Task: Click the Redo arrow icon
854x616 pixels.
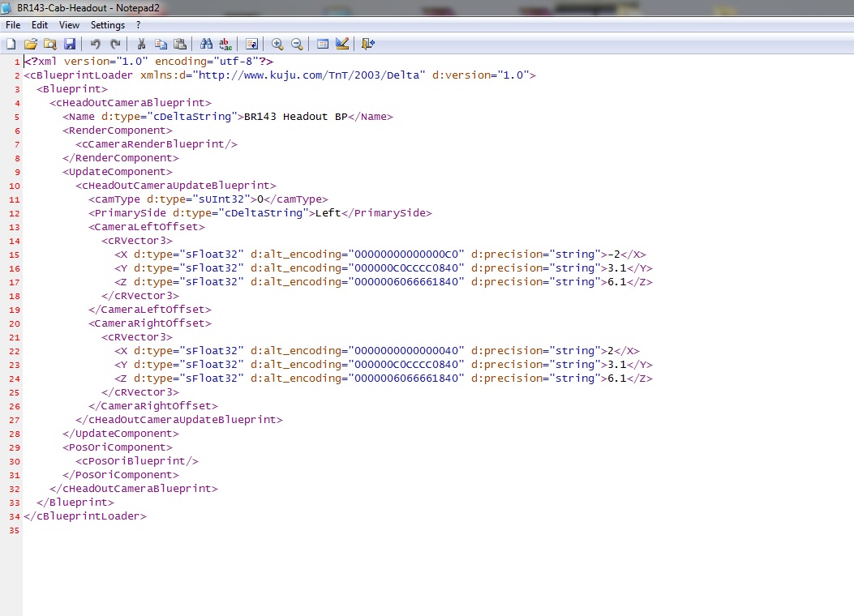Action: [x=115, y=44]
